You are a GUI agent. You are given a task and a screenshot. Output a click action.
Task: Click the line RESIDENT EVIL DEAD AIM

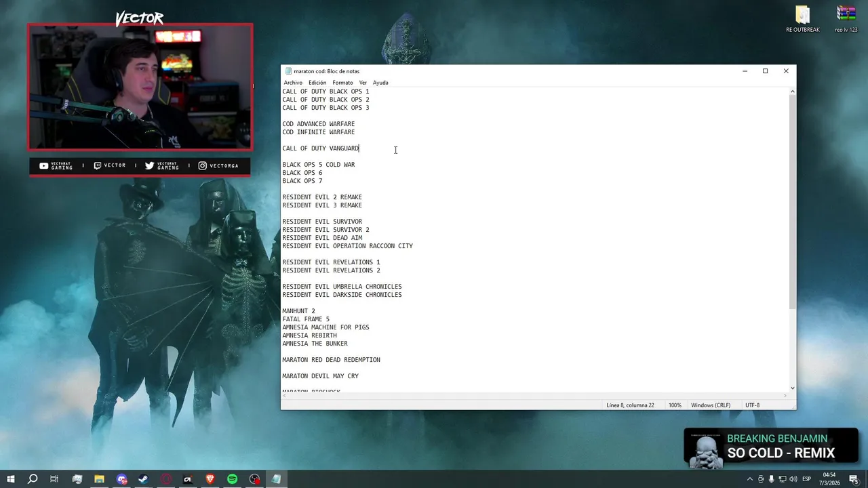322,238
